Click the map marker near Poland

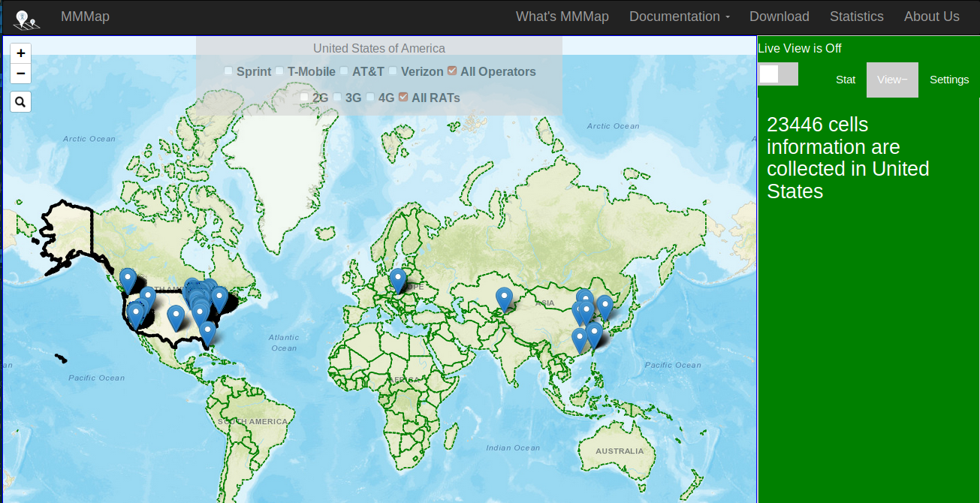(x=397, y=279)
